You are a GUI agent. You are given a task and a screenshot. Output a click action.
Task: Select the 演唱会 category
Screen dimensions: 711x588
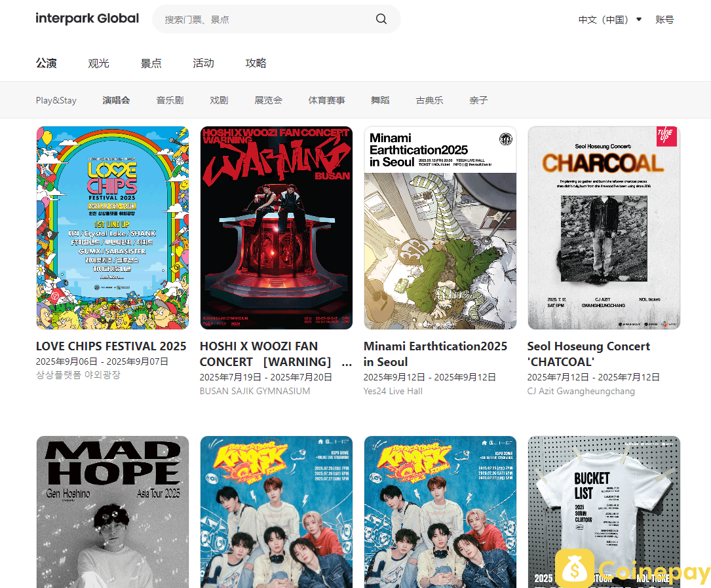[x=116, y=100]
